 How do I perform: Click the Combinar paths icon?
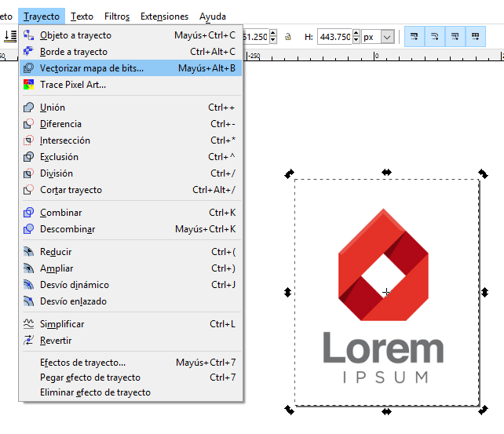tap(29, 213)
